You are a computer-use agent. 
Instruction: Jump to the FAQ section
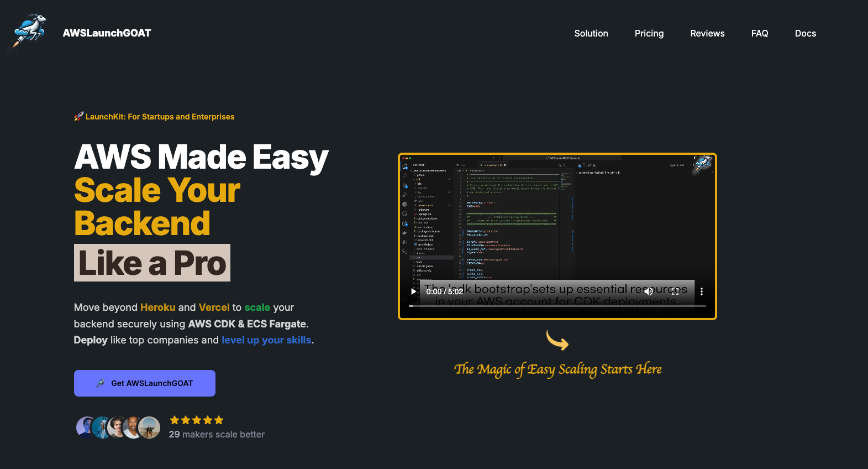760,33
